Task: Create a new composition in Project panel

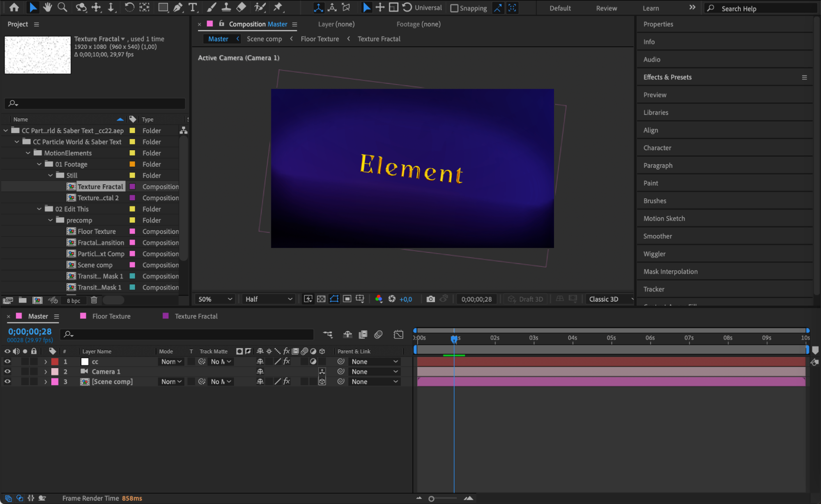Action: click(37, 300)
